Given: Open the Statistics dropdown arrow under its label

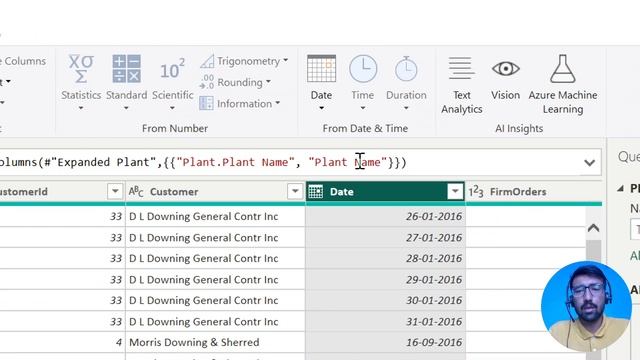Looking at the screenshot, I should 81,108.
